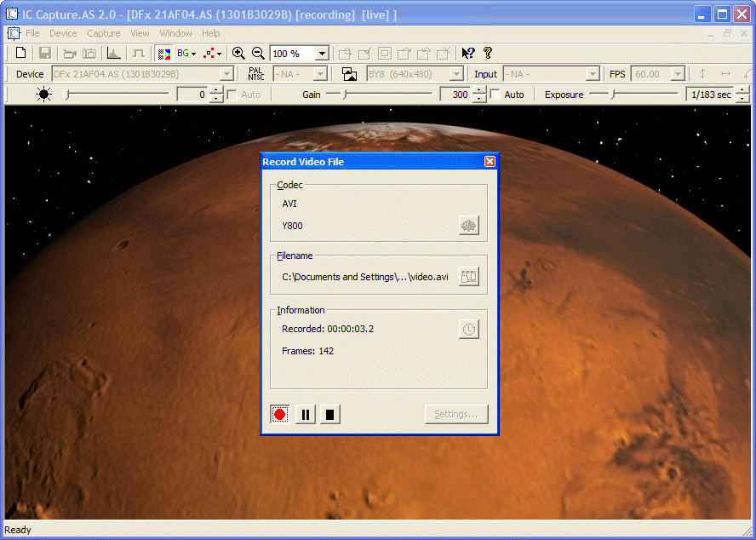Screen dimensions: 756x540
Task: Click the yellow question mark help icon
Action: [x=488, y=54]
